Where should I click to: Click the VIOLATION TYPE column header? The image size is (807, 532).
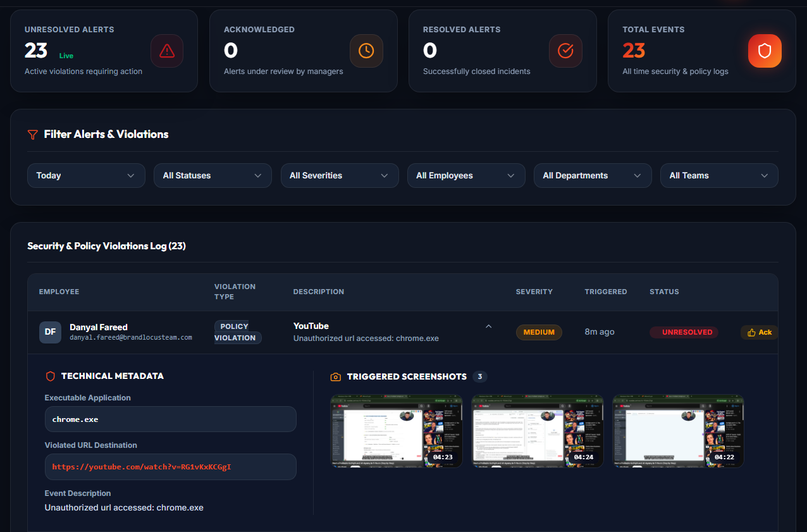tap(235, 292)
